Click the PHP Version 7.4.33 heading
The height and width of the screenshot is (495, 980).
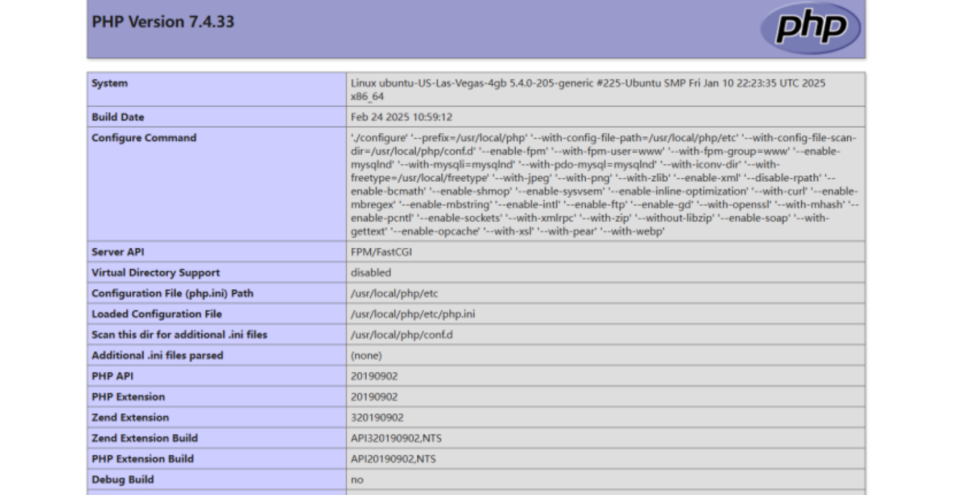click(x=163, y=22)
